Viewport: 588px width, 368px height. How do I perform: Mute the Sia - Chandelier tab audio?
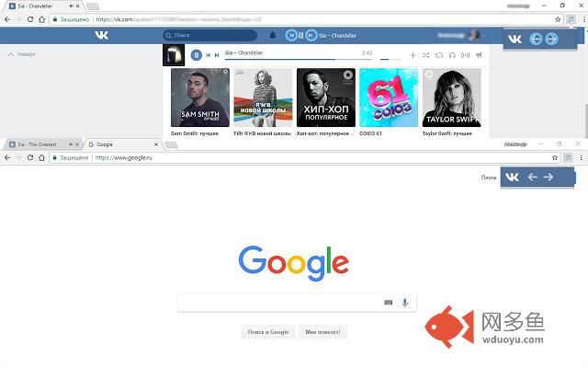(72, 6)
